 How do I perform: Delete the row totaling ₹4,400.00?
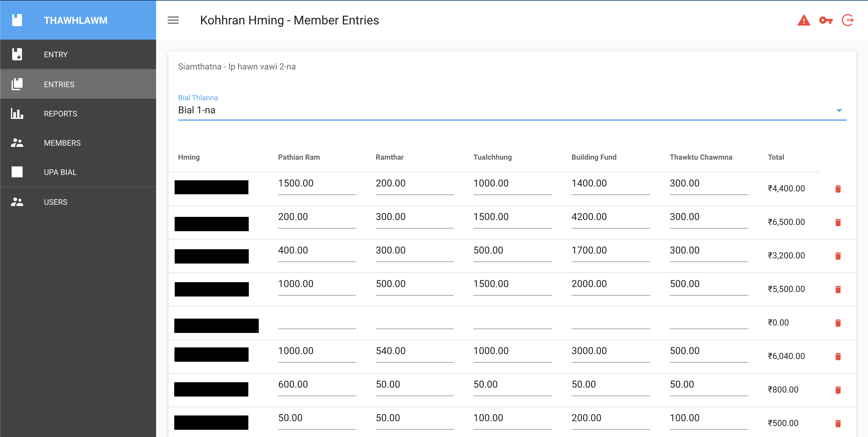pos(838,189)
